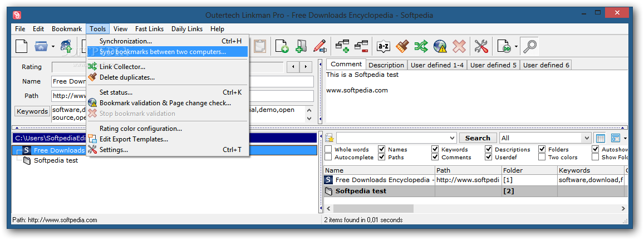Open the search text combo box dropdown

point(452,138)
